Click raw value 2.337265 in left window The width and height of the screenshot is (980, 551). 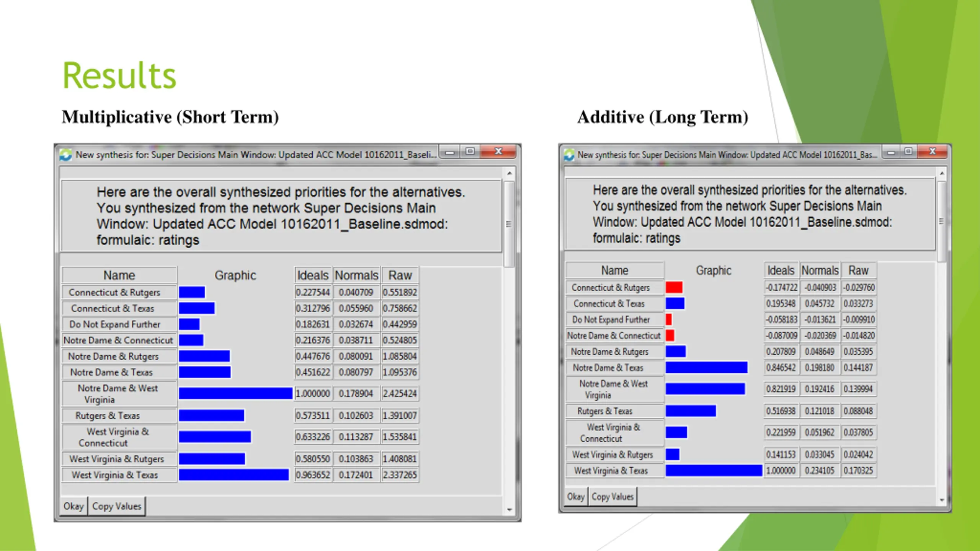pos(400,475)
